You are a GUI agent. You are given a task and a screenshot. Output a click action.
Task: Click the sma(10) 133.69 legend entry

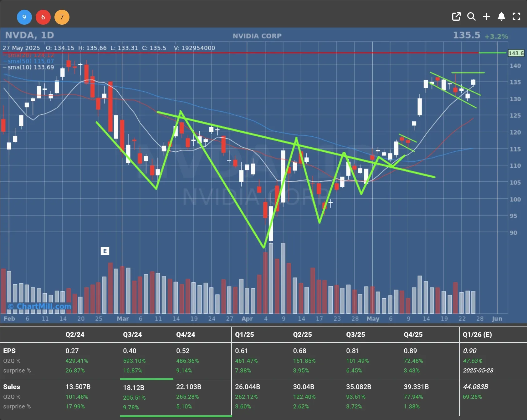point(28,67)
